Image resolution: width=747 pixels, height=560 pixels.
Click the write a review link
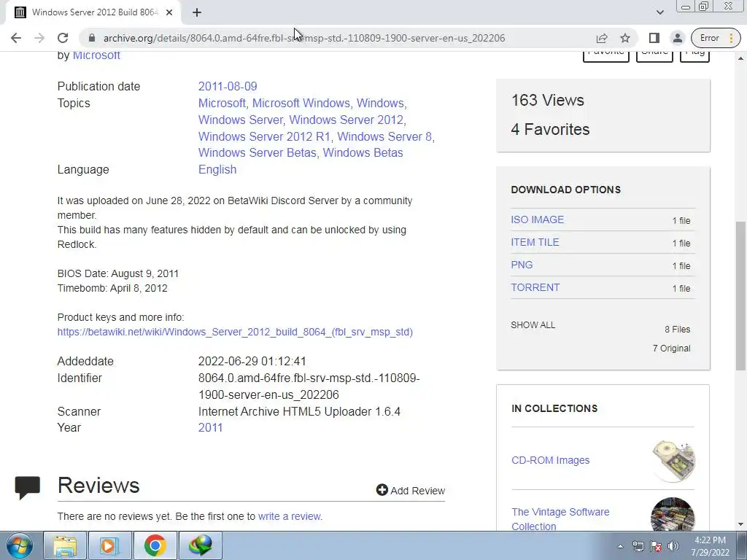click(289, 516)
